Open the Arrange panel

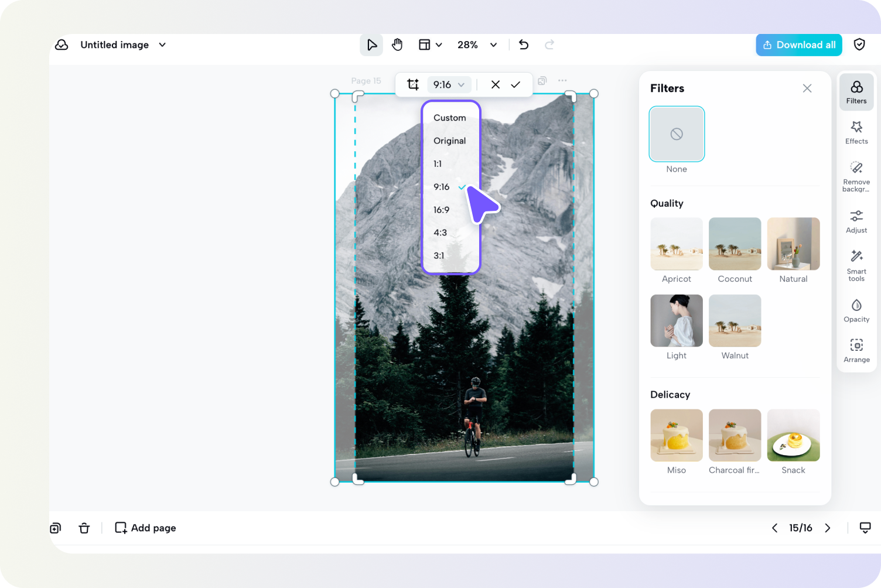coord(856,351)
